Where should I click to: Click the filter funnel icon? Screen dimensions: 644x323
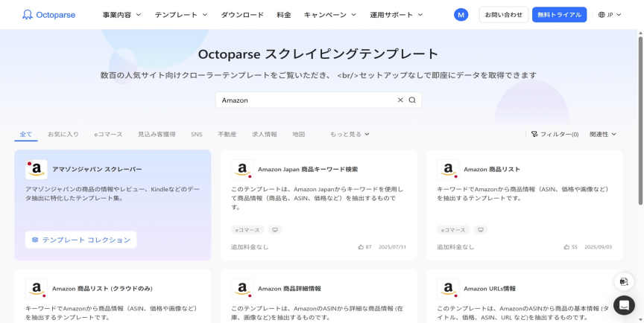coord(534,135)
